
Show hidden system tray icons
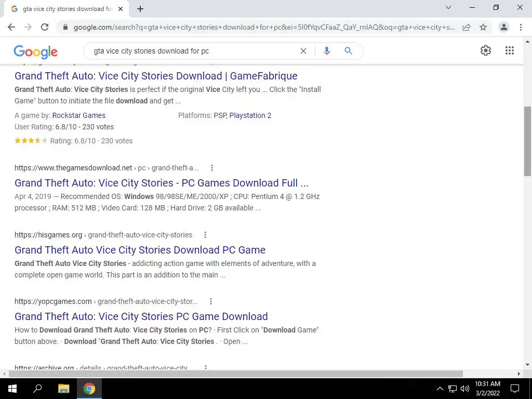point(440,389)
